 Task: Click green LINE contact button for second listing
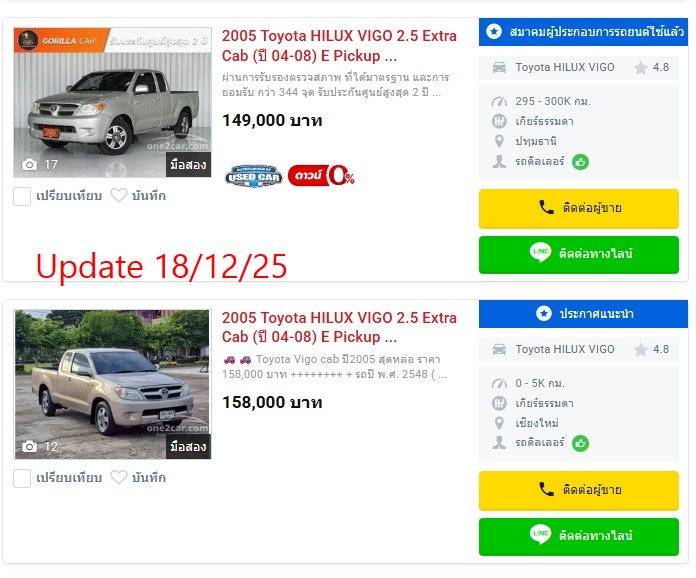tap(578, 536)
